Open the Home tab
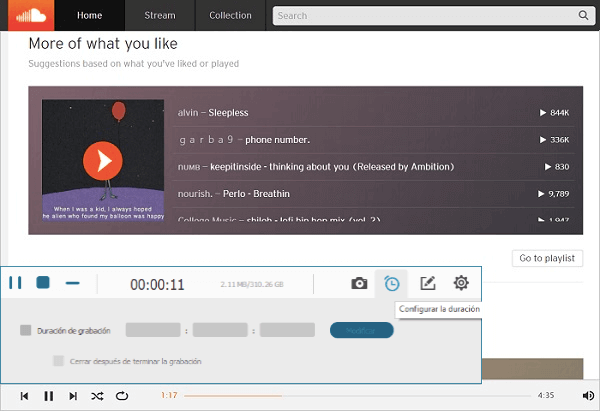This screenshot has height=412, width=600. point(90,15)
